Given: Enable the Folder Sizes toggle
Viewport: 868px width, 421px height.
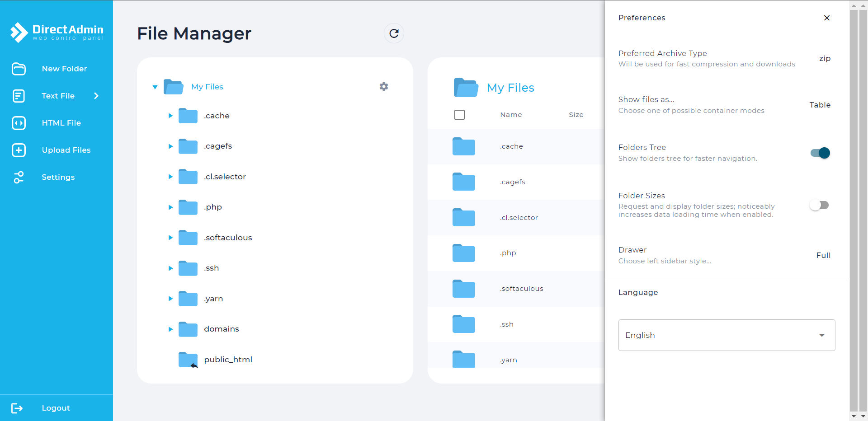Looking at the screenshot, I should click(x=819, y=206).
